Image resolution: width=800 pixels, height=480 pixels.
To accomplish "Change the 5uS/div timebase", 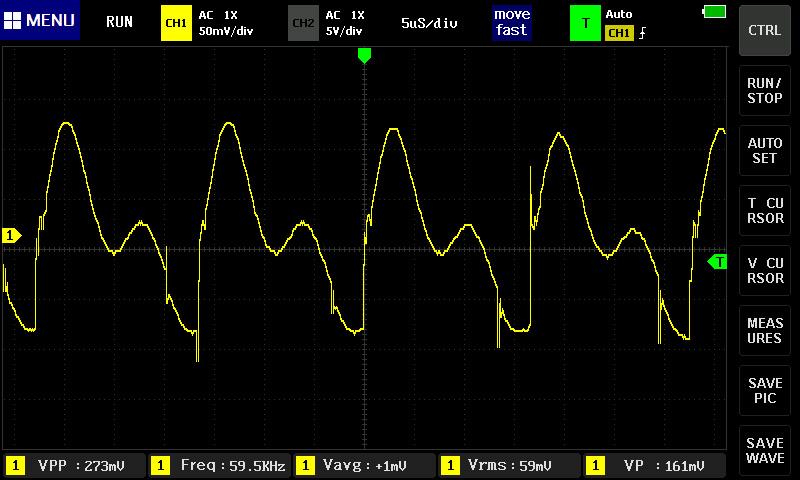I will pyautogui.click(x=429, y=23).
